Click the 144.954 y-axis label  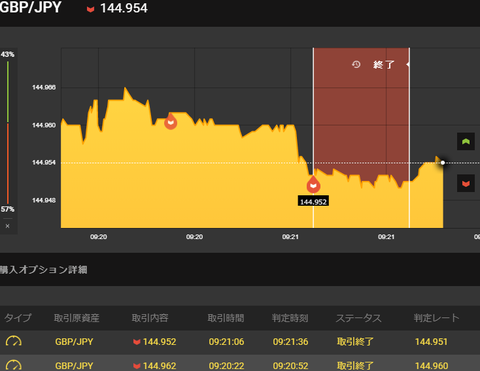44,162
